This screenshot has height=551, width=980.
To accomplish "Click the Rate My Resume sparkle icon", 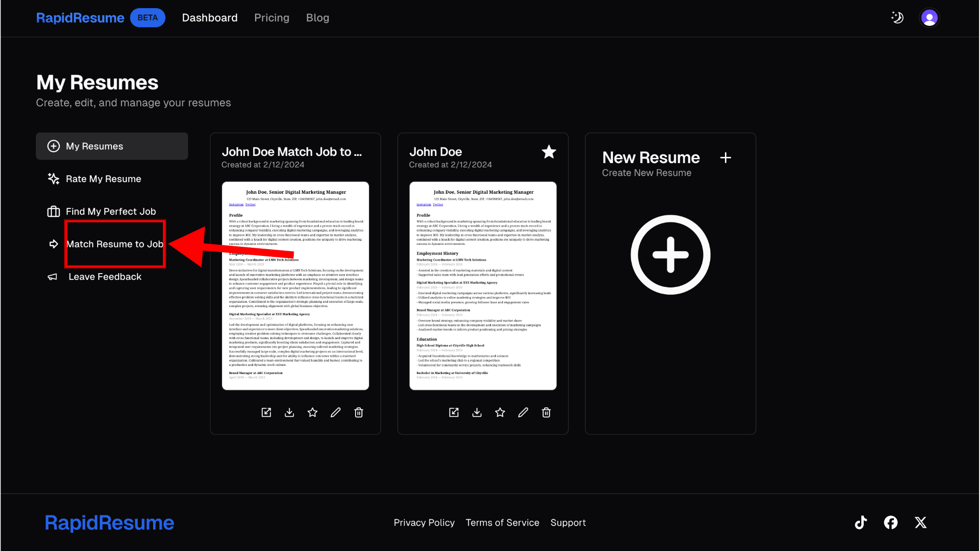I will click(54, 179).
